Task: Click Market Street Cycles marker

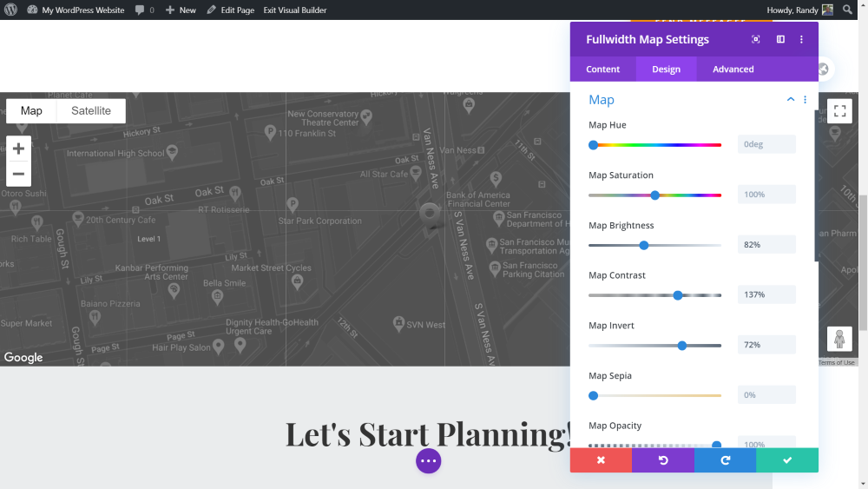Action: pos(297,281)
